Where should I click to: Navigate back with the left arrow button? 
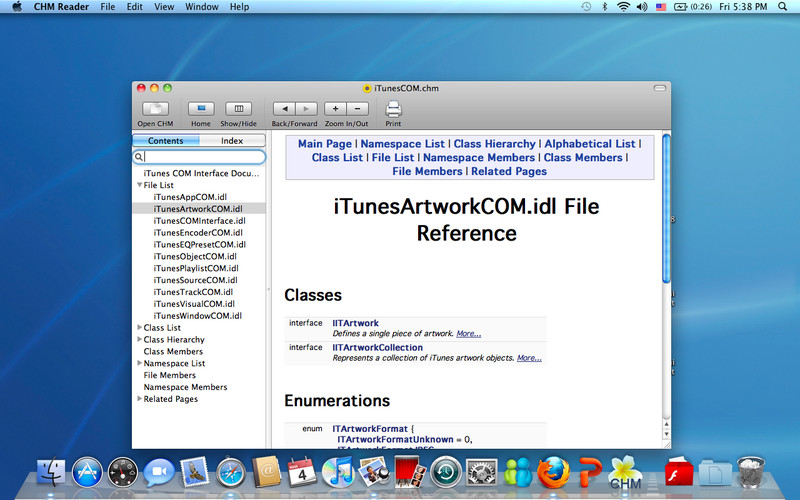pyautogui.click(x=284, y=109)
